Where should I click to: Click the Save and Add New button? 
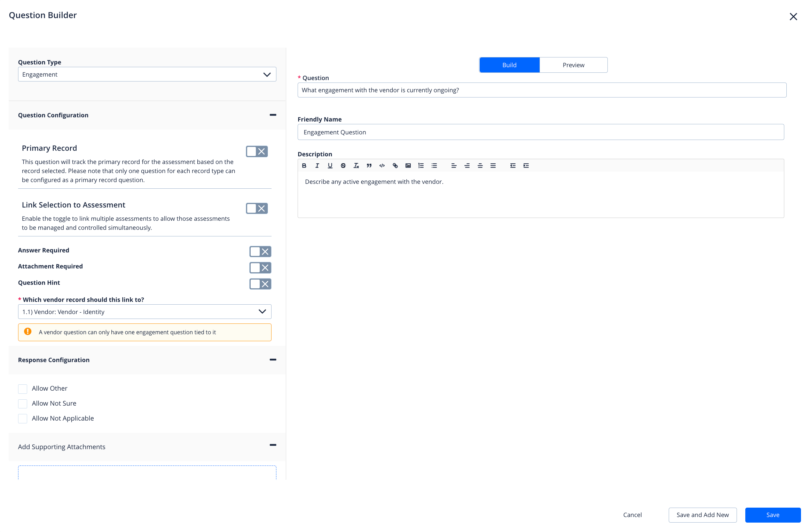[702, 515]
